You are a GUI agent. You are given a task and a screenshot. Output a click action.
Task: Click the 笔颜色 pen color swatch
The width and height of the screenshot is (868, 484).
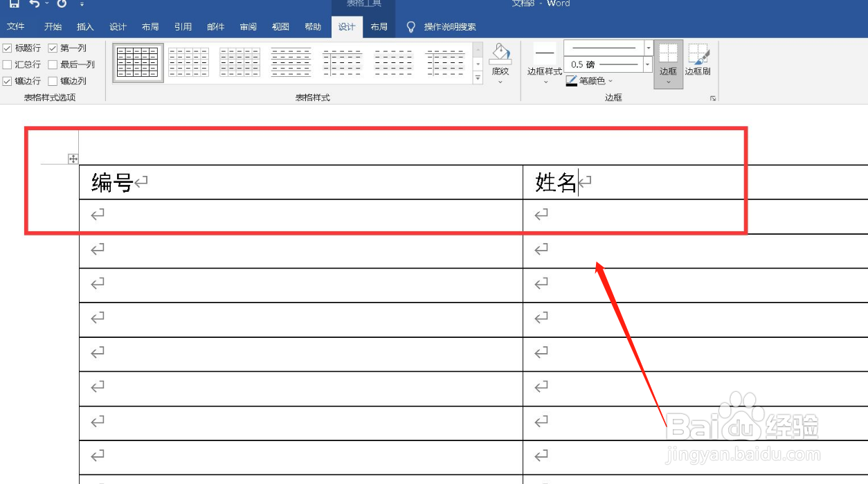tap(571, 81)
